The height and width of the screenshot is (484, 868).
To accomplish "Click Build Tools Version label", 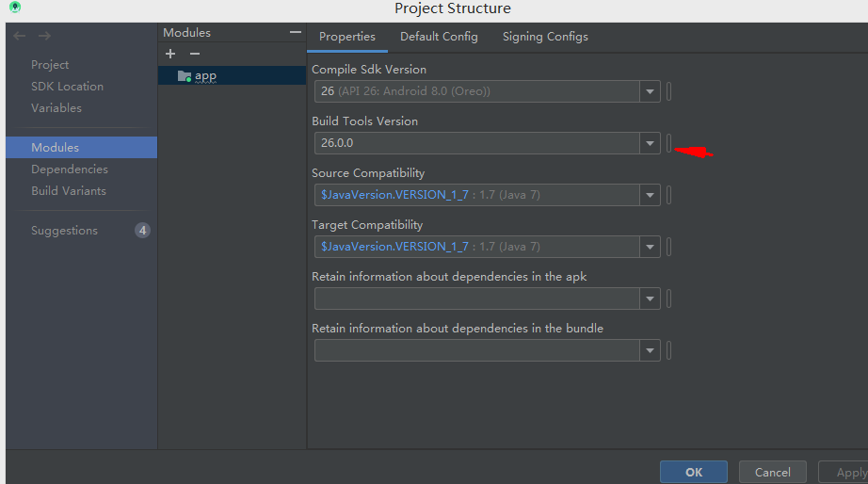I will [364, 121].
